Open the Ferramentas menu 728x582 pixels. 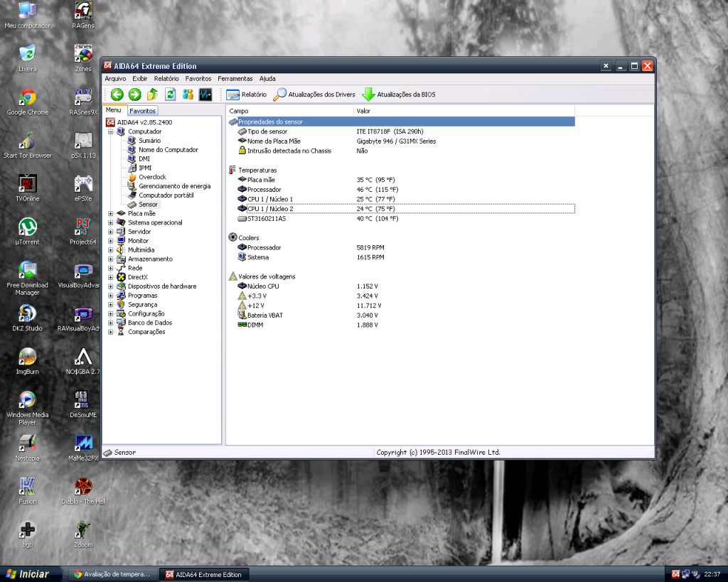click(235, 78)
